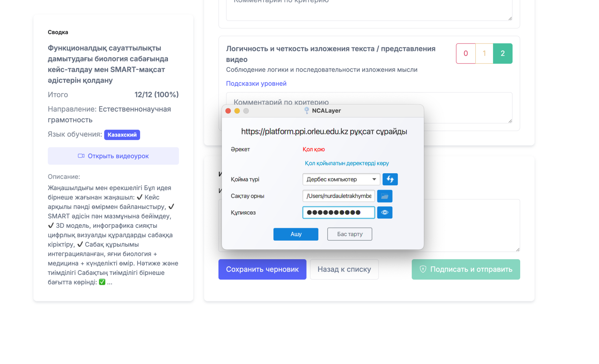Click the video camera icon on Открыть видеоурок

point(81,156)
